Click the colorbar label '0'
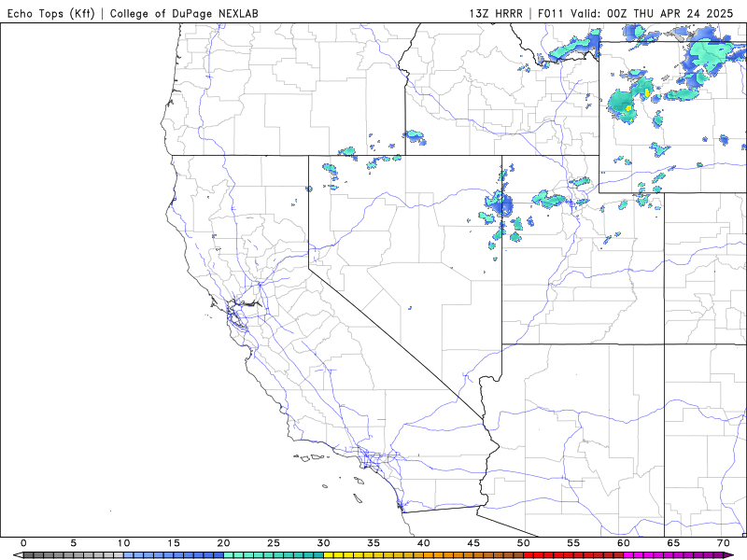747x560 pixels. click(x=23, y=543)
